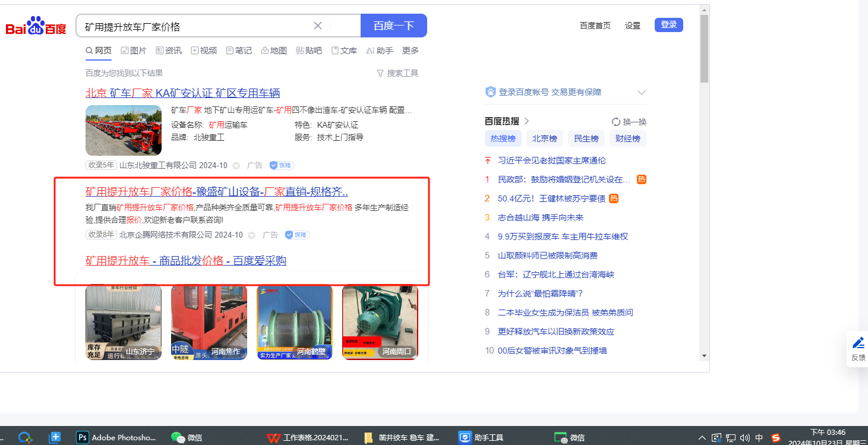The image size is (868, 445).
Task: Open hot search 山取颜料师已被限制高消费
Action: coord(548,255)
